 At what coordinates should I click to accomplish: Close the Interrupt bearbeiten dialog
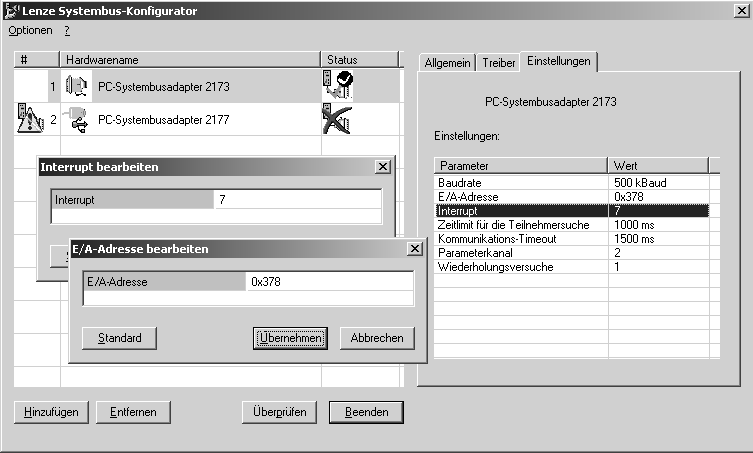click(x=382, y=167)
